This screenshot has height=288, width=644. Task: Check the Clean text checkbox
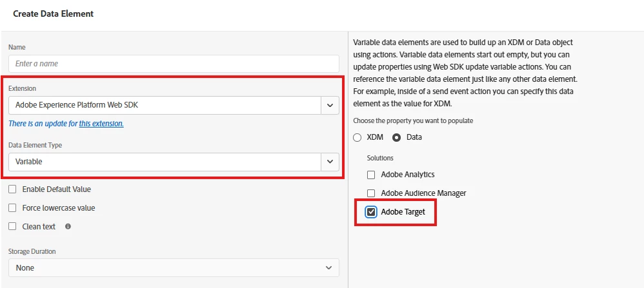tap(12, 226)
